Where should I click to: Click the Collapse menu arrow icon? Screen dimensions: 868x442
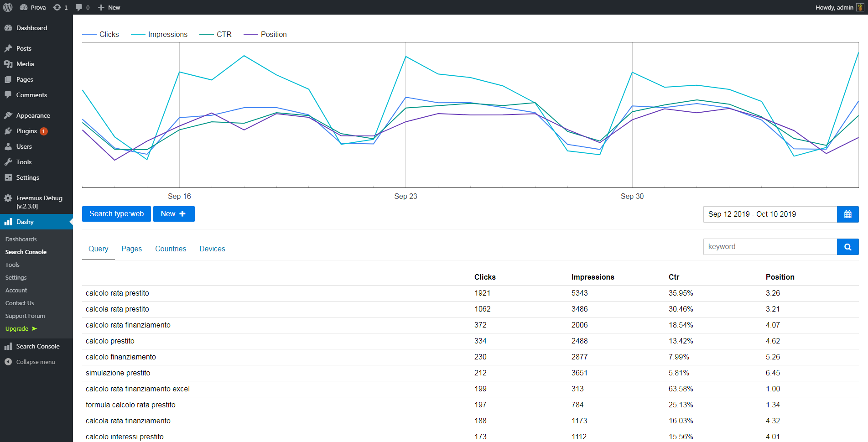[8, 362]
